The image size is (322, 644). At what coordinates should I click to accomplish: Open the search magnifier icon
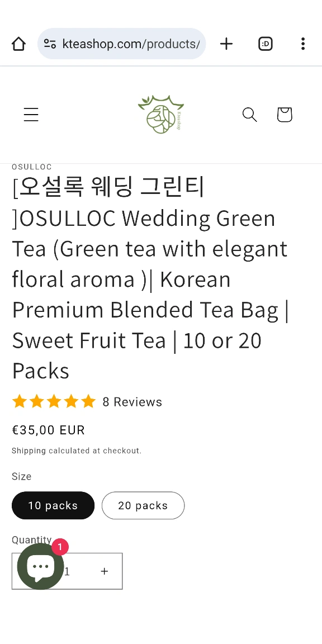(249, 115)
